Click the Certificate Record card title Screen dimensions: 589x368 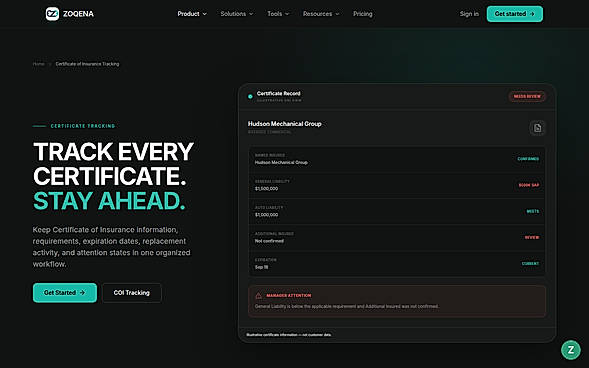tap(278, 94)
